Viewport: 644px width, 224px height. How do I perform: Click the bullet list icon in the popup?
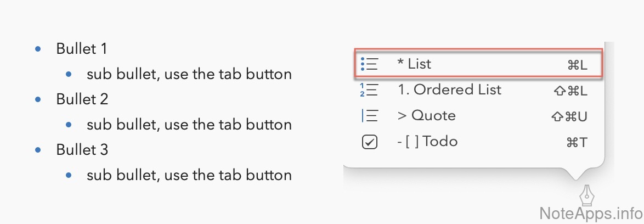pos(370,64)
